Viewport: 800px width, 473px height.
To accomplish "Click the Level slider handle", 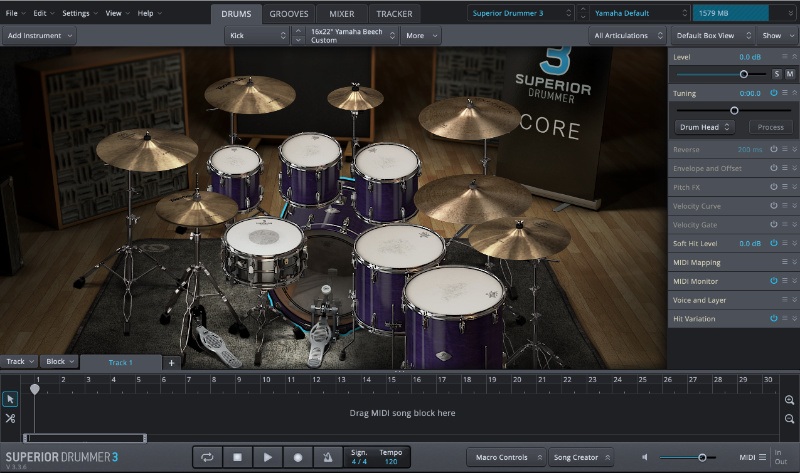I will tap(744, 74).
